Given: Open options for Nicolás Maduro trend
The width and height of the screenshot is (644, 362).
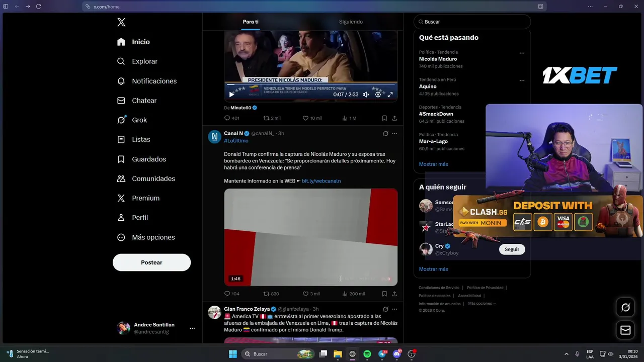Looking at the screenshot, I should point(522,53).
